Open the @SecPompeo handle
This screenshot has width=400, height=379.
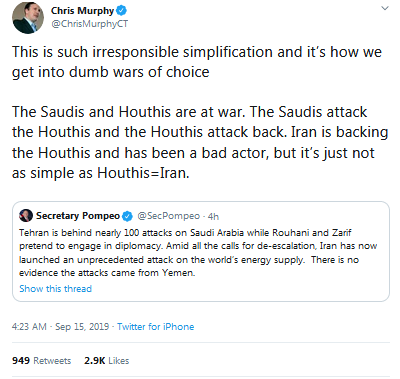169,216
